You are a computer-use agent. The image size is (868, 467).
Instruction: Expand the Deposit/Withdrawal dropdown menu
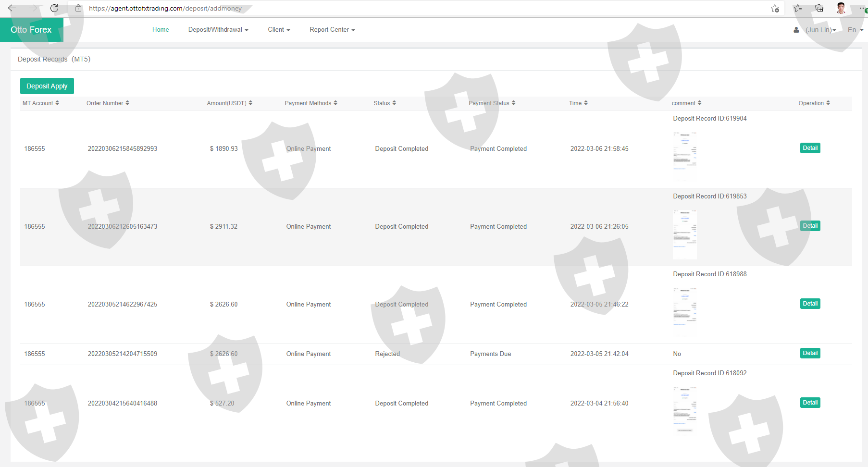coord(218,30)
